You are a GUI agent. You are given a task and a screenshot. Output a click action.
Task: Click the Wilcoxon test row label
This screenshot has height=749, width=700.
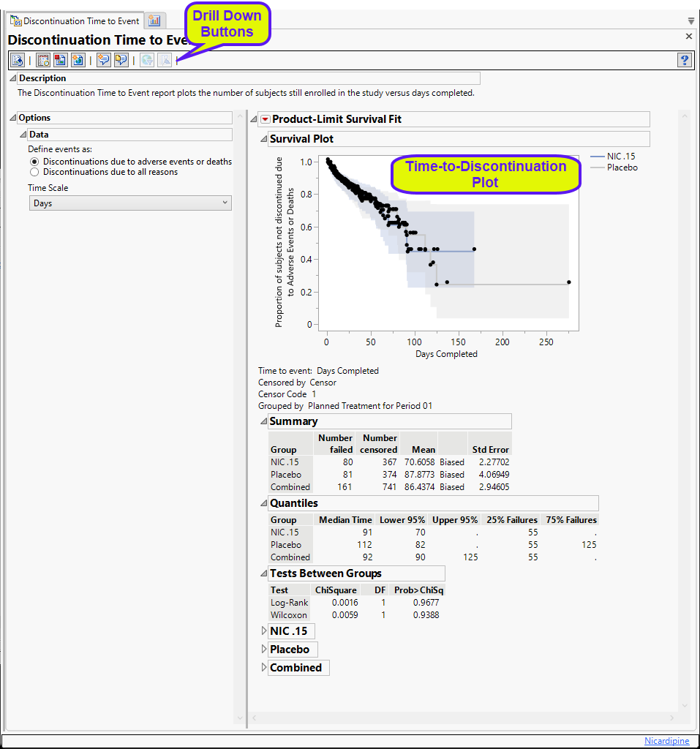tap(289, 615)
